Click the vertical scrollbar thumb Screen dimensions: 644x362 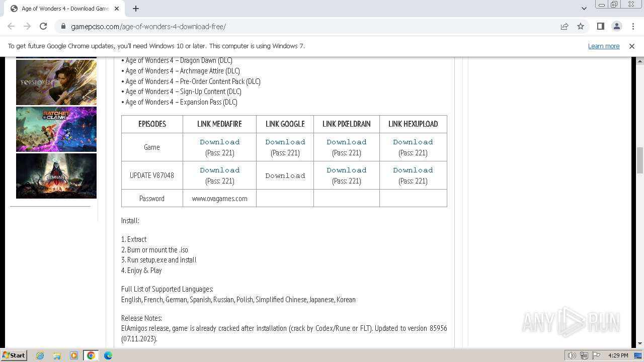click(640, 160)
